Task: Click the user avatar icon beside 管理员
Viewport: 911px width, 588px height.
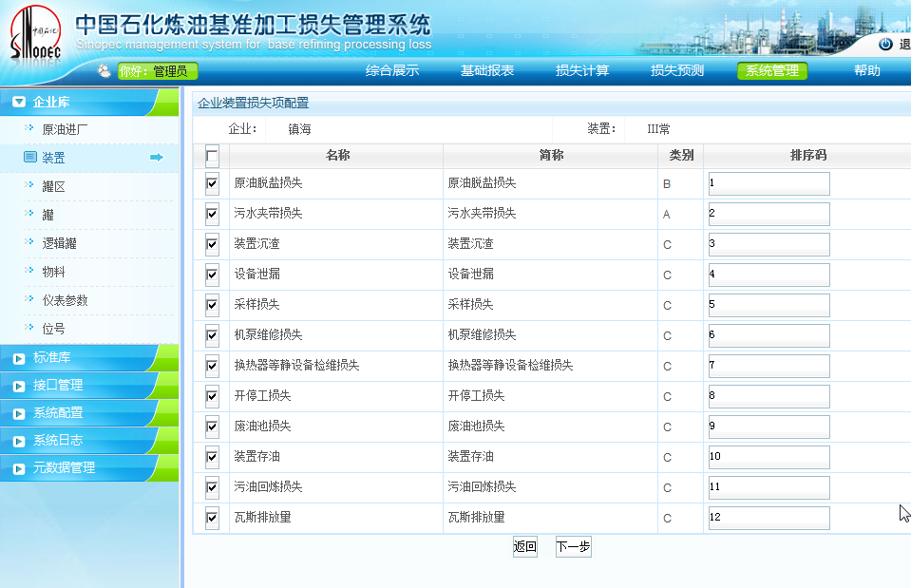Action: pyautogui.click(x=104, y=71)
